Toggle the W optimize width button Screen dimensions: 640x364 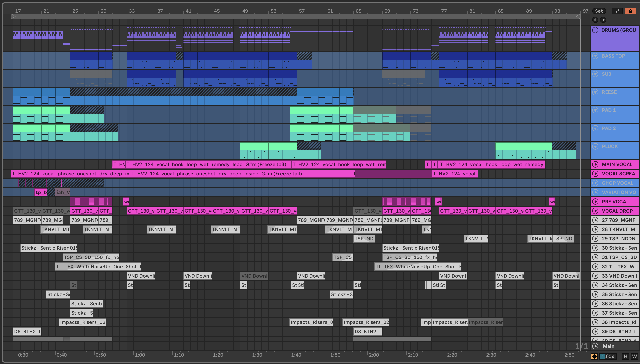tap(634, 356)
